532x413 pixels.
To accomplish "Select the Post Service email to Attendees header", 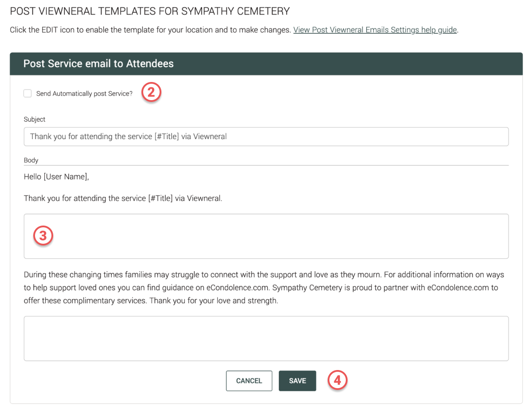I will point(266,64).
